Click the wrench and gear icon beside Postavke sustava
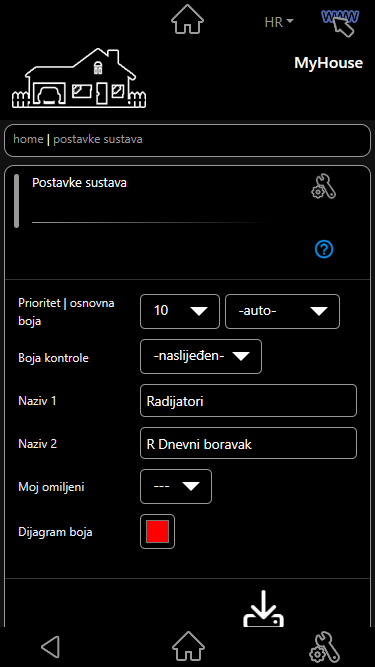Screen dimensions: 375x667 click(324, 187)
